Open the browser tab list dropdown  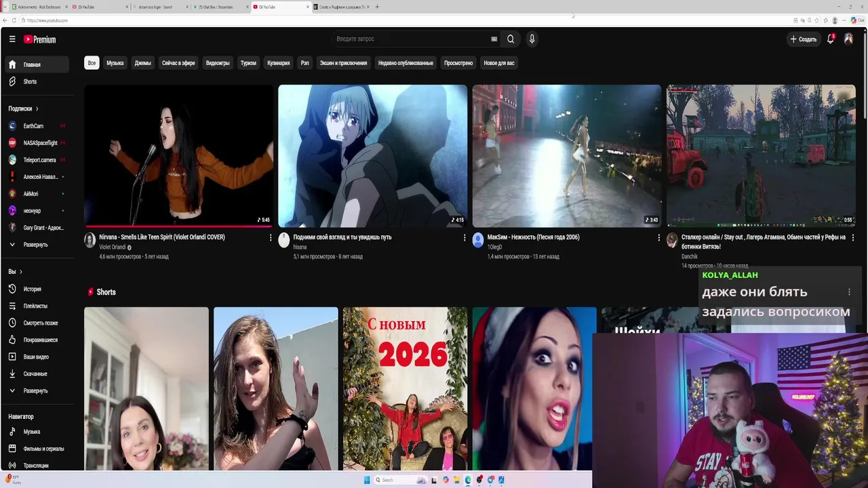coord(5,7)
